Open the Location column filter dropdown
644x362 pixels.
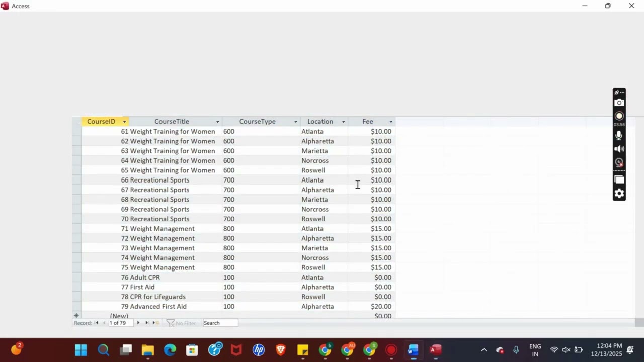tap(343, 122)
